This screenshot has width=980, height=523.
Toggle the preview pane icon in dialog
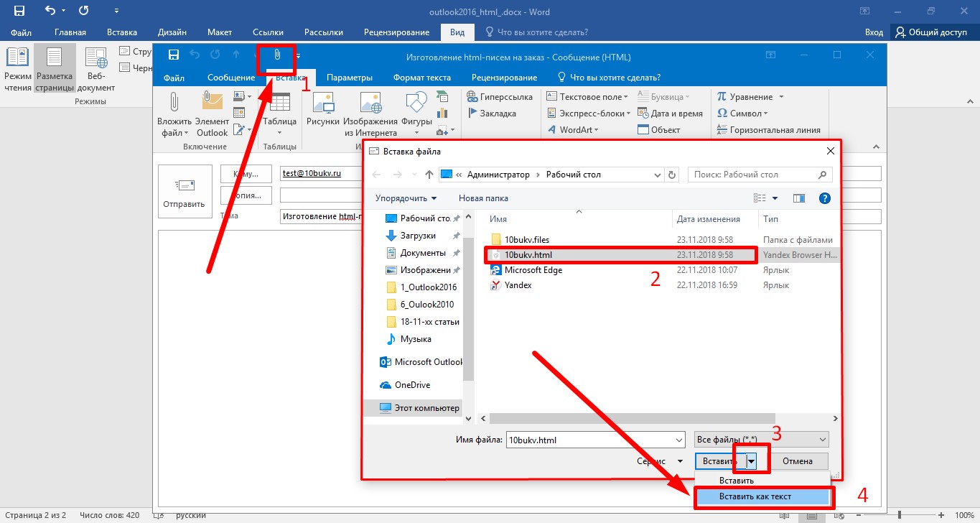pos(799,198)
